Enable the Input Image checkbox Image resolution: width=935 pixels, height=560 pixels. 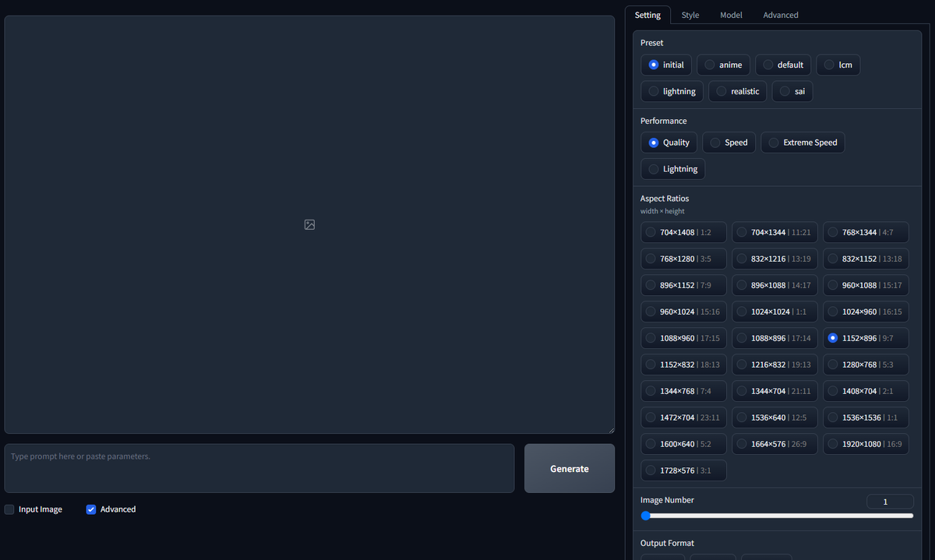tap(9, 509)
